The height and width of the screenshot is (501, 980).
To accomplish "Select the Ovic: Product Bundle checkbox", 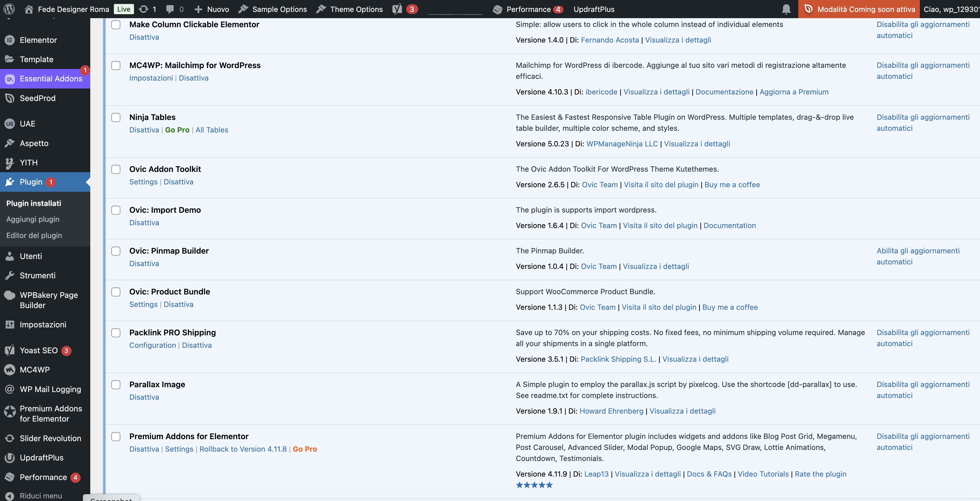I will pos(116,292).
